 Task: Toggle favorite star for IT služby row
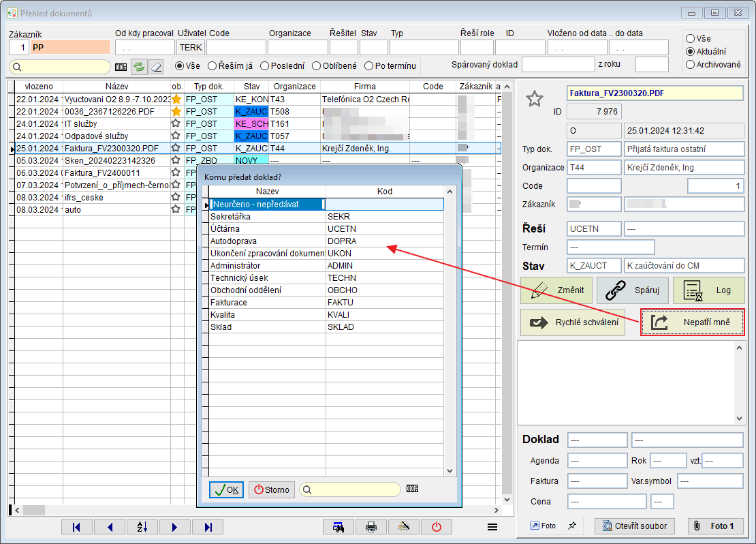point(176,123)
